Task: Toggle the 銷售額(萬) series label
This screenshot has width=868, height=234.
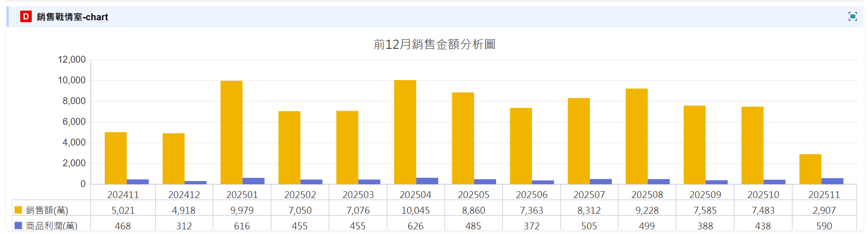Action: [47, 211]
